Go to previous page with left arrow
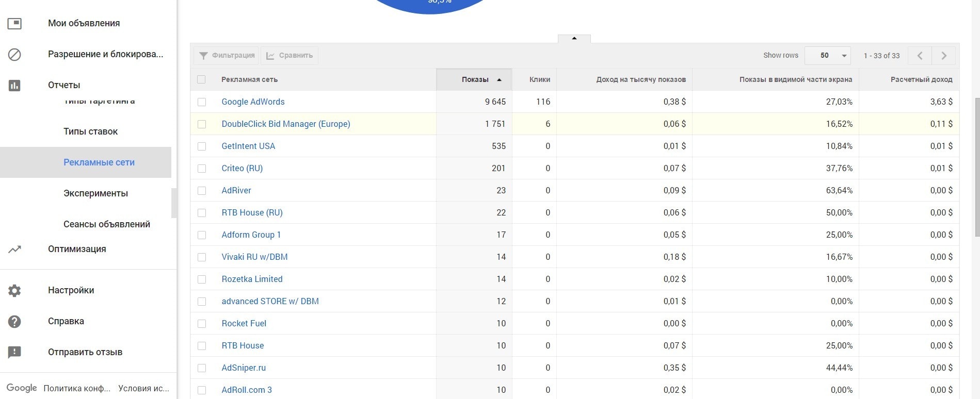980x399 pixels. (920, 56)
